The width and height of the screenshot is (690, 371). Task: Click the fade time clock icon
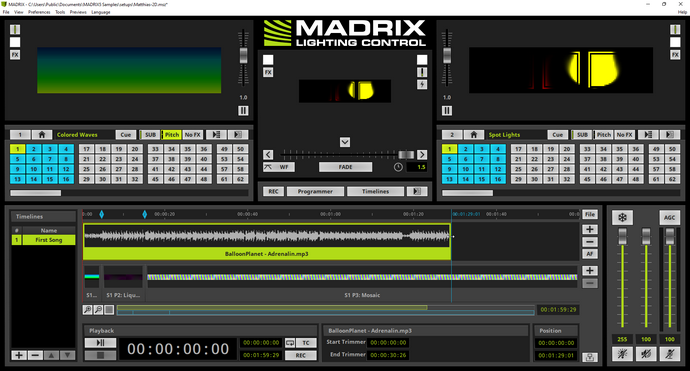398,167
